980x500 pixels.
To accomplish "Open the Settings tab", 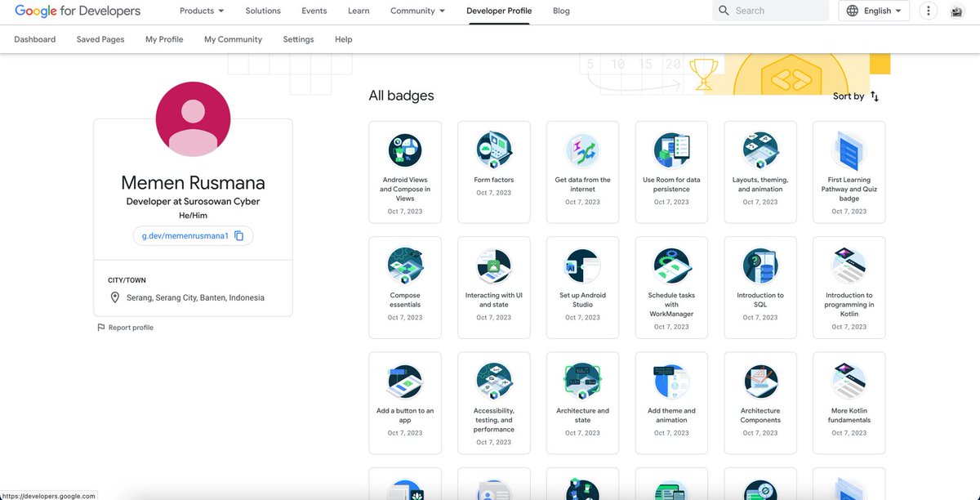I will [298, 39].
